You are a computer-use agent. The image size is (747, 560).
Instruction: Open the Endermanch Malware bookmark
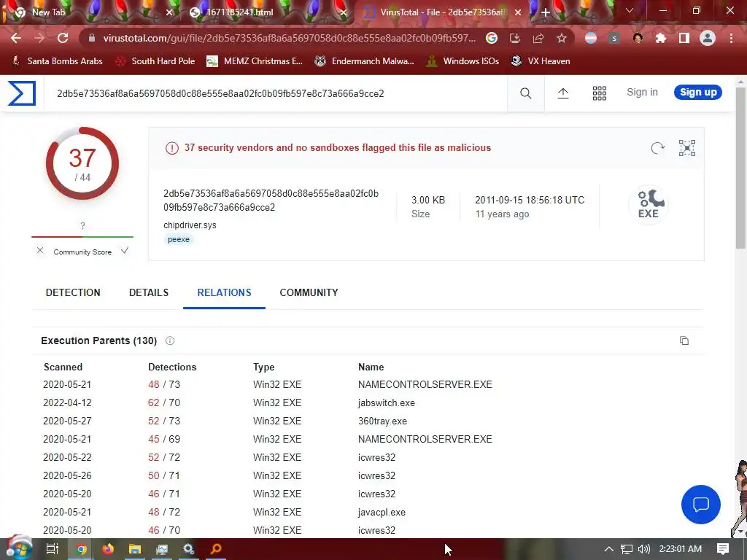point(364,61)
